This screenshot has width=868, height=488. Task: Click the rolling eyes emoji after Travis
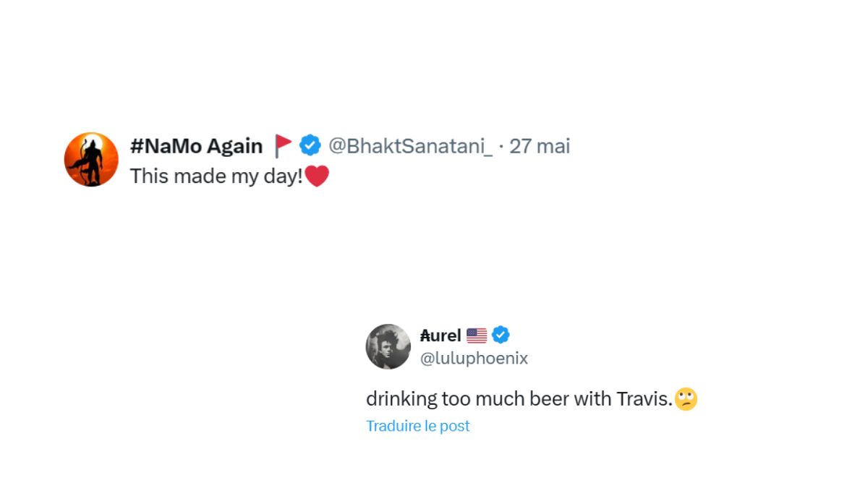pos(686,398)
